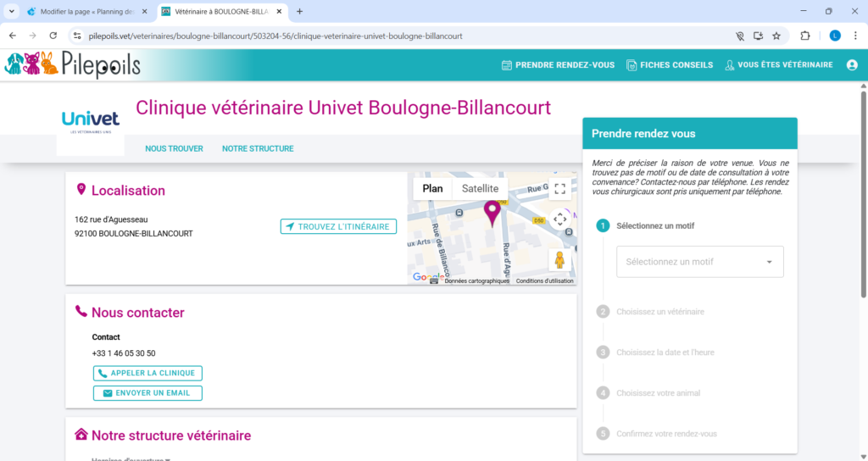Click 'Prendre rendez vous' panel header

(690, 133)
